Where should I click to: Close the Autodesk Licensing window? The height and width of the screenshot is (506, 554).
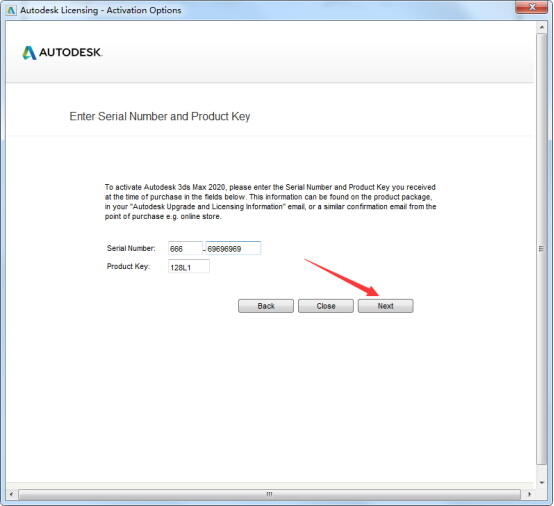[x=532, y=7]
